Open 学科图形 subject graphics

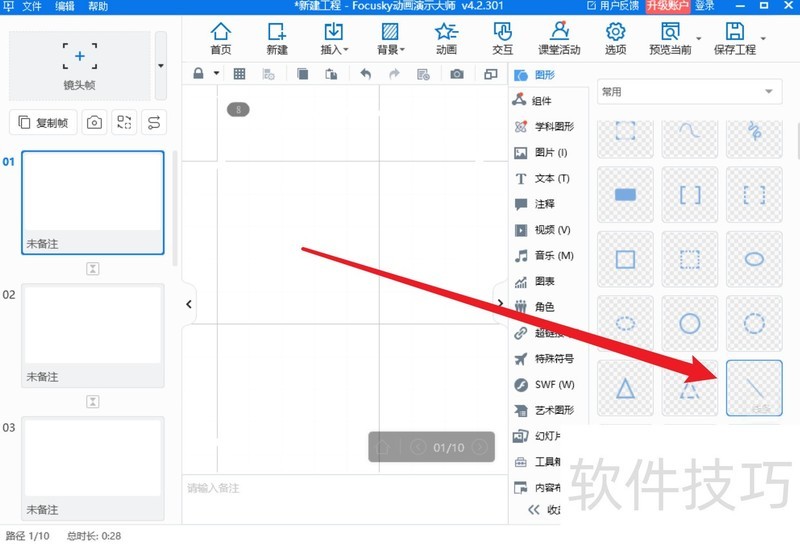coord(544,126)
